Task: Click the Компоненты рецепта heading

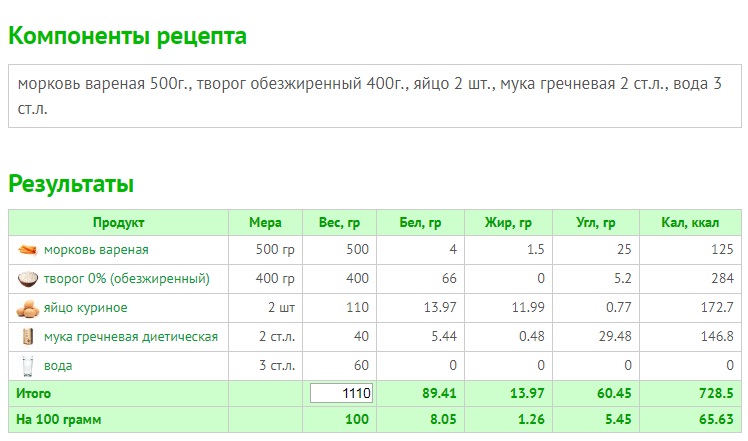Action: 127,36
